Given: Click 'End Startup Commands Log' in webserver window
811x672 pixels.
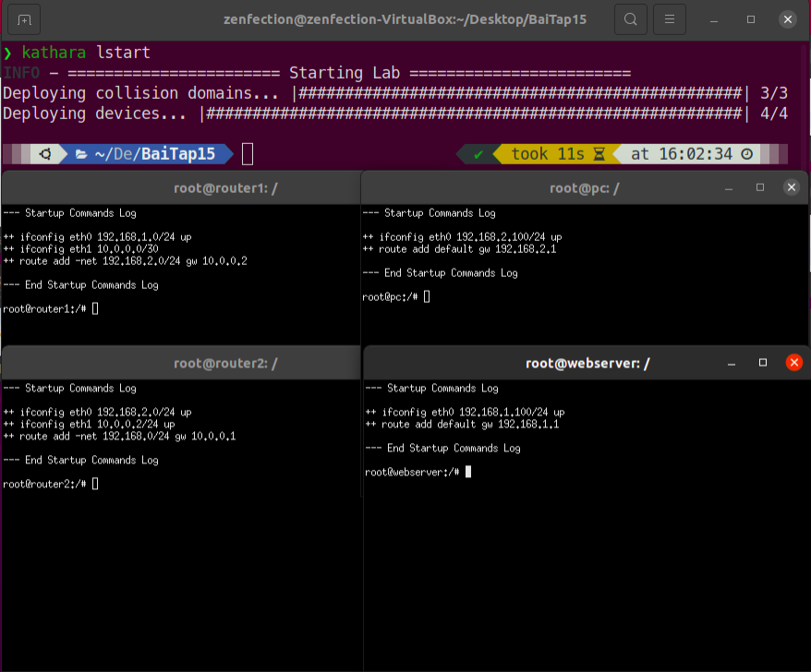Looking at the screenshot, I should pyautogui.click(x=454, y=449).
